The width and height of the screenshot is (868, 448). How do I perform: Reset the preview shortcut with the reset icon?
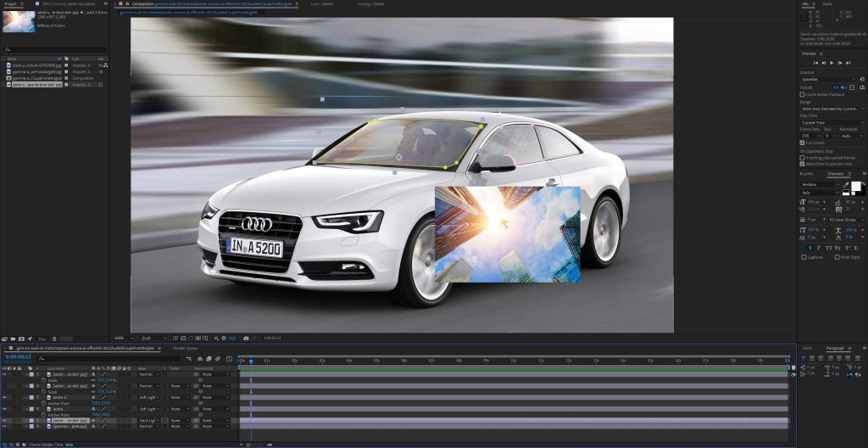[x=862, y=79]
